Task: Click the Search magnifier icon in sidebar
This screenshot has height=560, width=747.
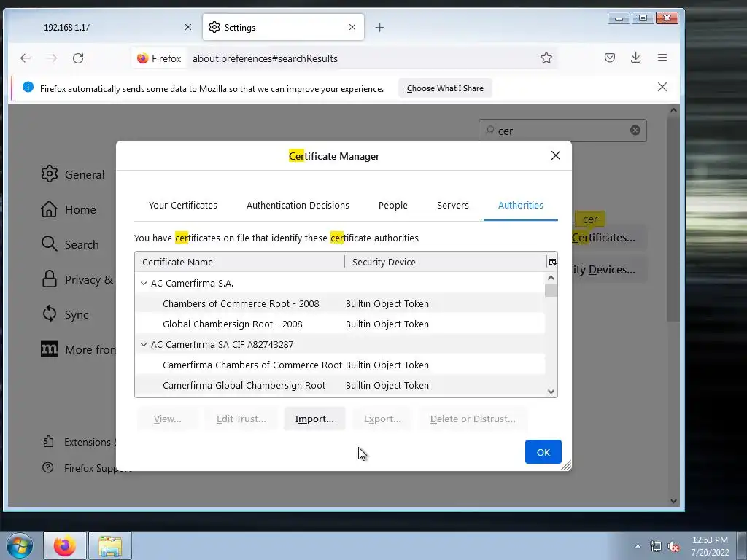Action: [49, 244]
